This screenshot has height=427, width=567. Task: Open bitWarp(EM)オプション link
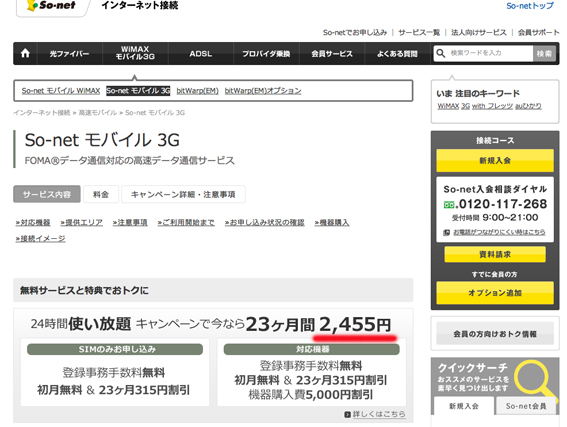[263, 91]
